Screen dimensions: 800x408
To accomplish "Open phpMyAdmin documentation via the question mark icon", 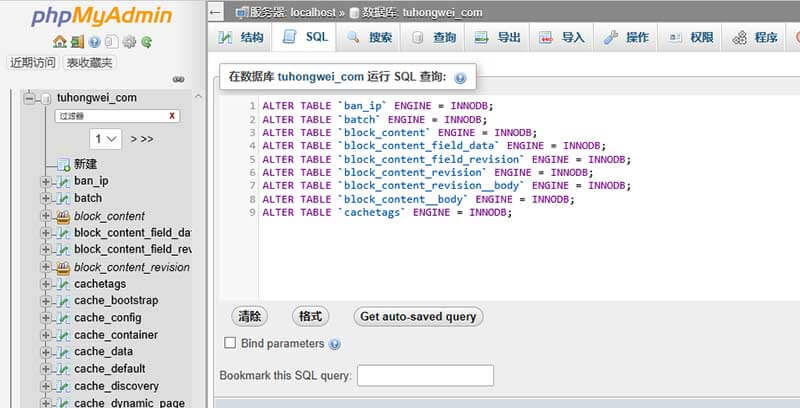I will pyautogui.click(x=95, y=42).
